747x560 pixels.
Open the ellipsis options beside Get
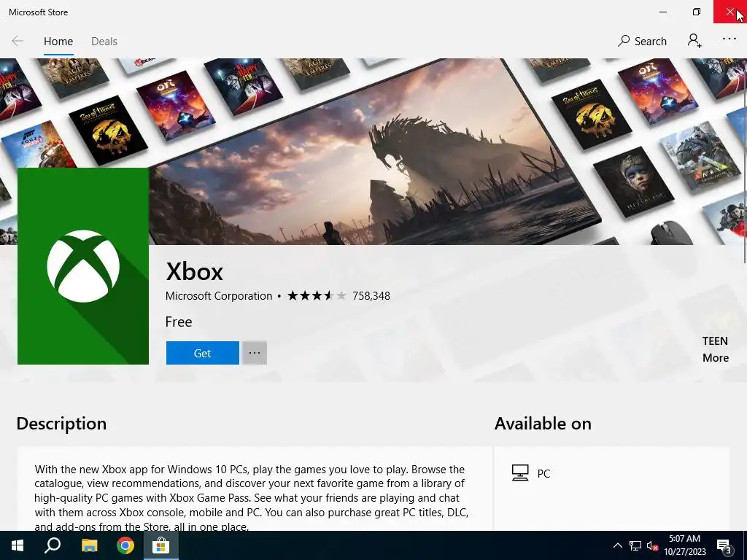click(255, 353)
